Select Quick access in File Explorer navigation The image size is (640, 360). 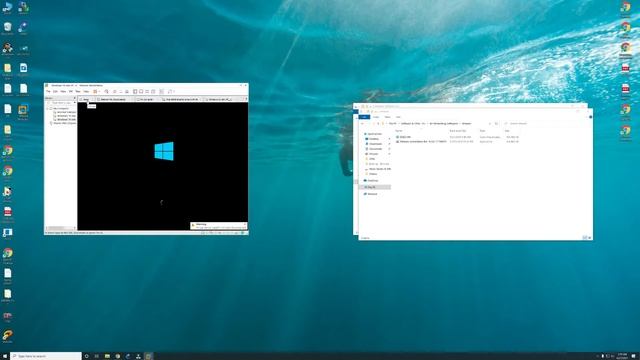pos(373,134)
